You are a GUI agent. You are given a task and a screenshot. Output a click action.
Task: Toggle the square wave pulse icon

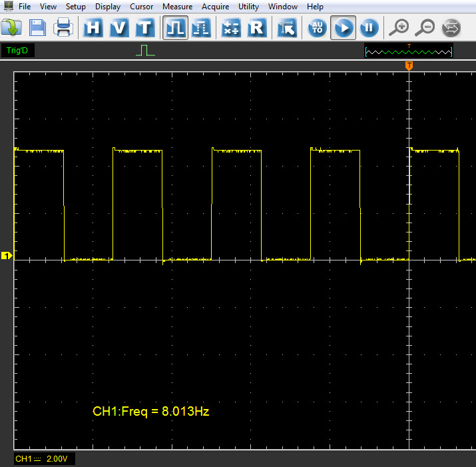[175, 28]
